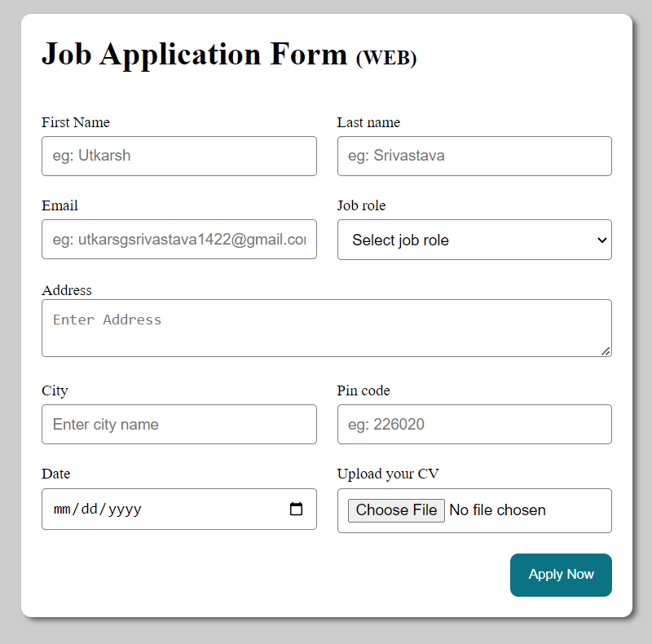This screenshot has width=652, height=644.
Task: Select the Enter city name field
Action: pyautogui.click(x=179, y=425)
